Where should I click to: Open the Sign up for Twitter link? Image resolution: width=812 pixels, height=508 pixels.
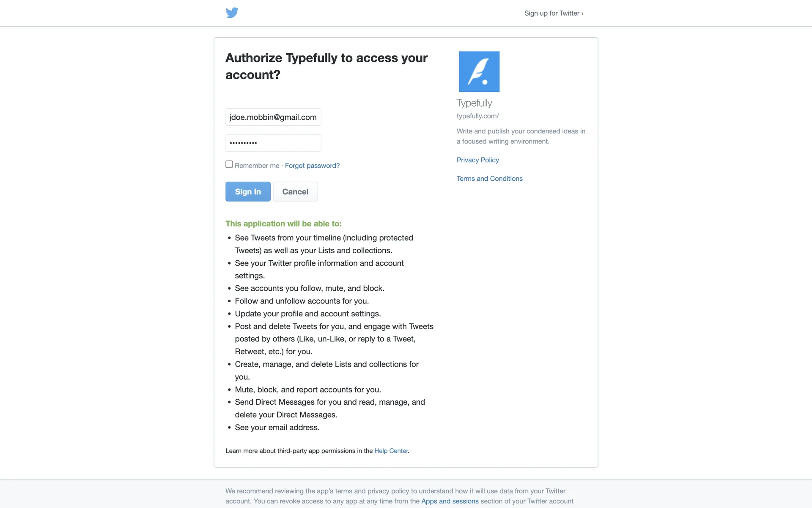pos(553,13)
